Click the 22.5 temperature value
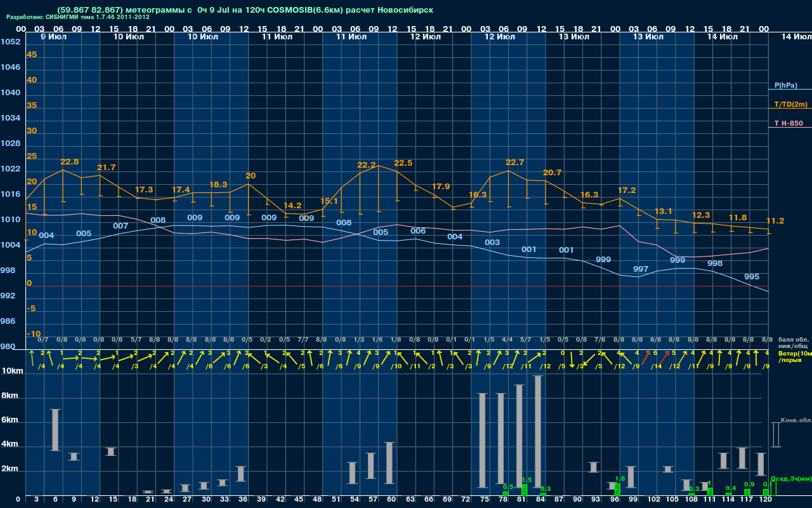This screenshot has width=812, height=508. (403, 163)
